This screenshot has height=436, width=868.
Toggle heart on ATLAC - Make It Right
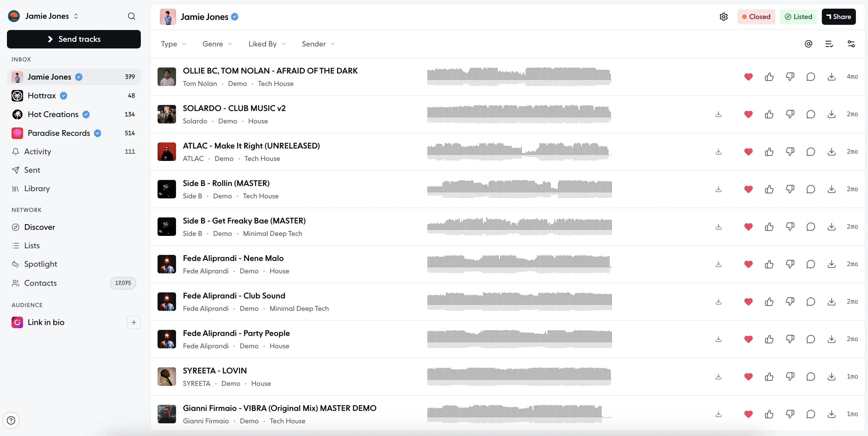pos(748,151)
